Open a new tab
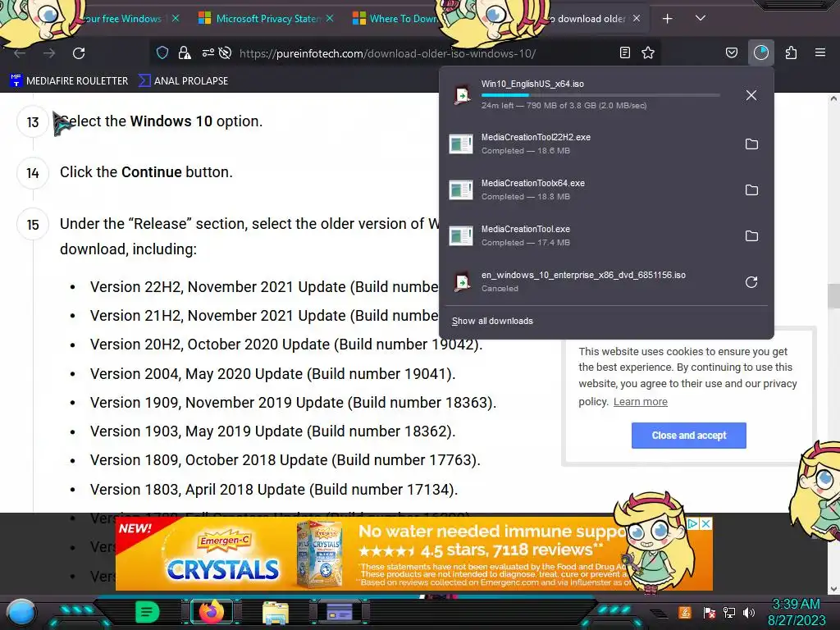The width and height of the screenshot is (840, 630). pos(667,19)
